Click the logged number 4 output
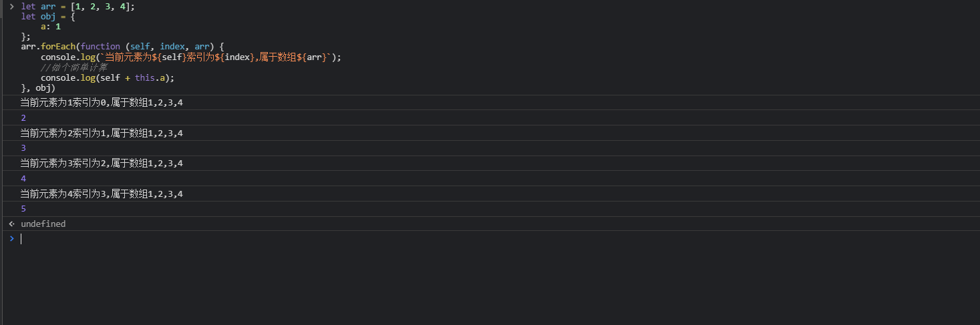The width and height of the screenshot is (980, 325). pos(23,179)
